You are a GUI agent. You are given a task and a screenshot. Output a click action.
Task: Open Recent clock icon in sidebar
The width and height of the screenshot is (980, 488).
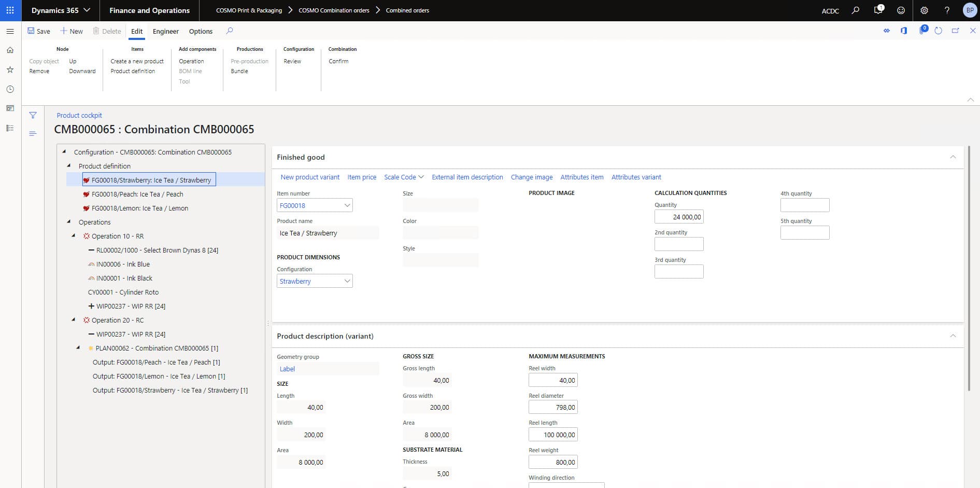(10, 89)
